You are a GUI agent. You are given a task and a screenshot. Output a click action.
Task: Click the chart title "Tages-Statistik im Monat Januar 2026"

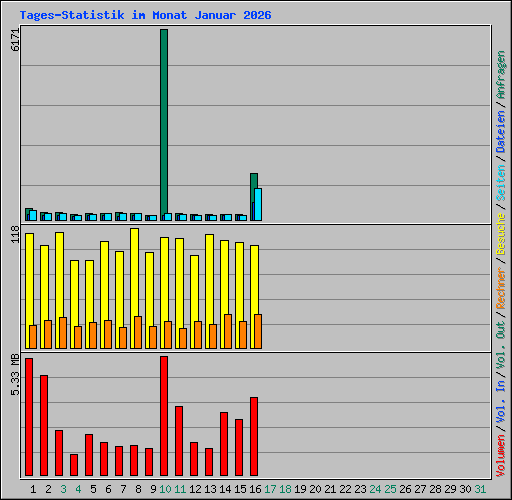click(x=145, y=15)
